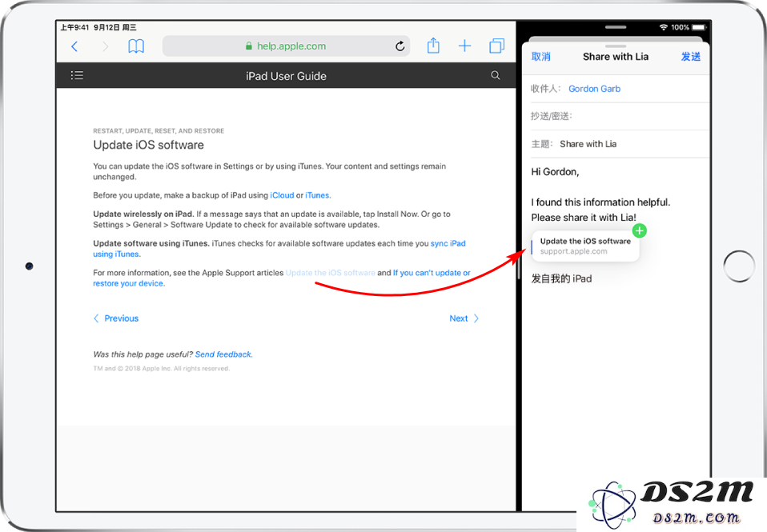Image resolution: width=767 pixels, height=532 pixels.
Task: Tap the battery indicator
Action: [699, 27]
